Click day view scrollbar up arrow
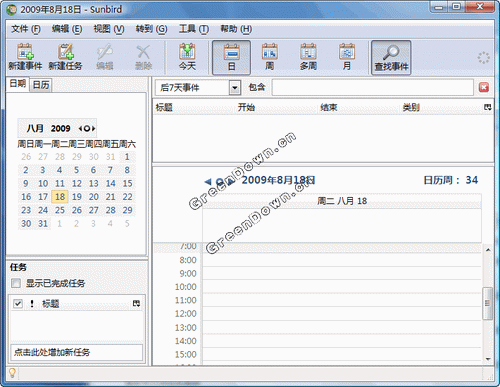This screenshot has height=387, width=500. pyautogui.click(x=488, y=250)
